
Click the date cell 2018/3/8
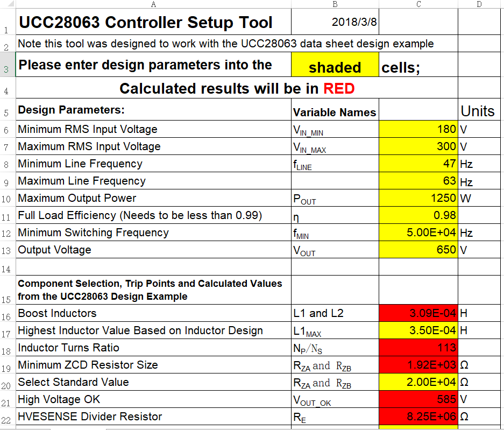pos(335,22)
